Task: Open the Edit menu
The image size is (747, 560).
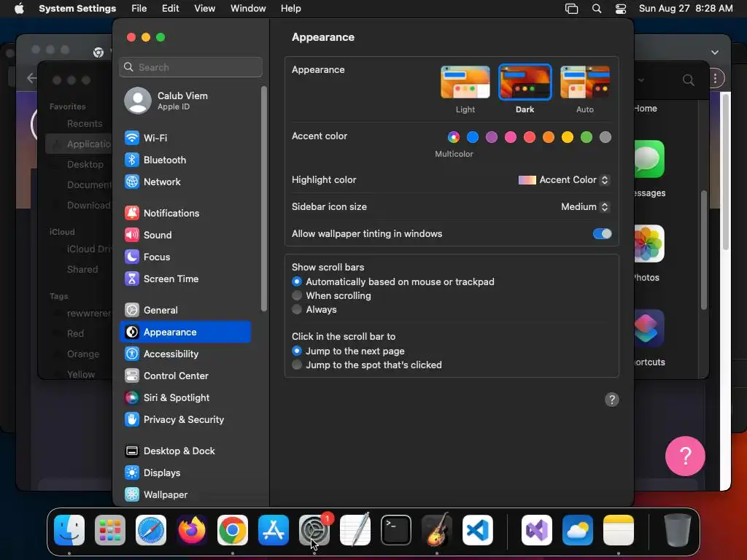Action: [170, 9]
